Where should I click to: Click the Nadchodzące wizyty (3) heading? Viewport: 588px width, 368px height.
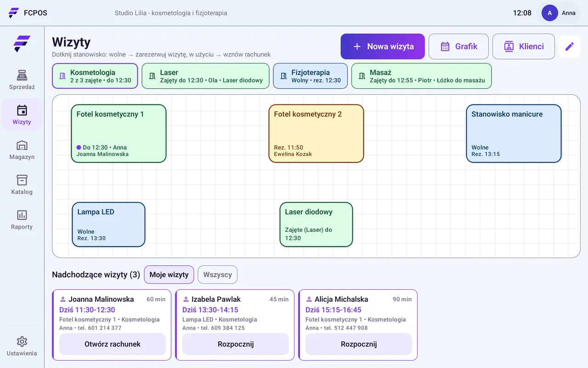pos(96,275)
